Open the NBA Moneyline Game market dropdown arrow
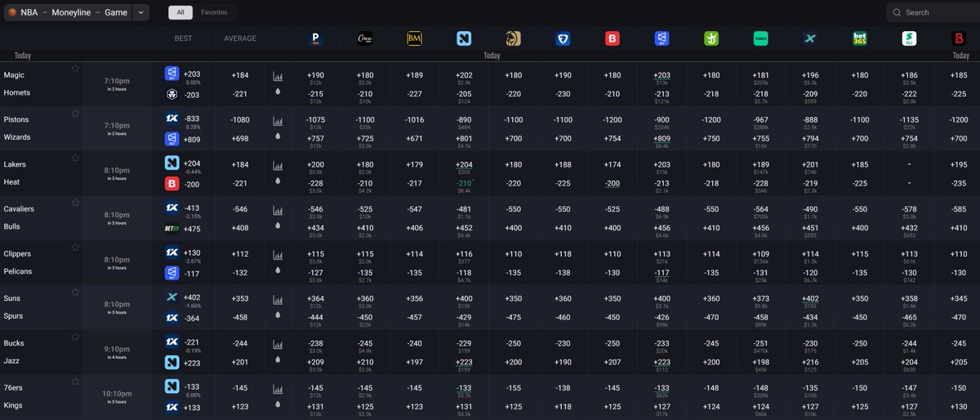 coord(140,12)
